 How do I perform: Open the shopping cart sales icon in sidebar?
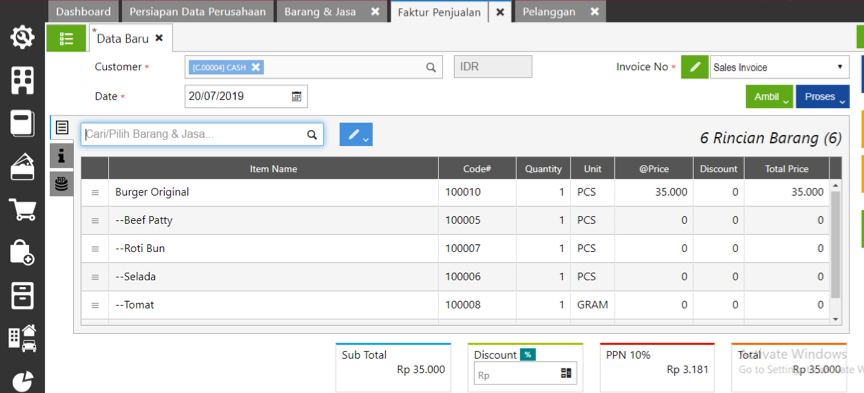pos(23,209)
